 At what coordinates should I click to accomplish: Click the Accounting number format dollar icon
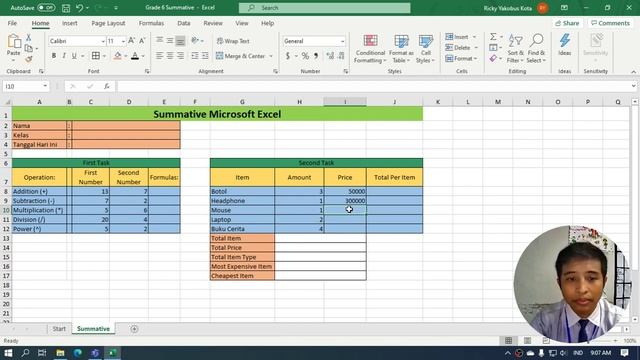pos(288,56)
